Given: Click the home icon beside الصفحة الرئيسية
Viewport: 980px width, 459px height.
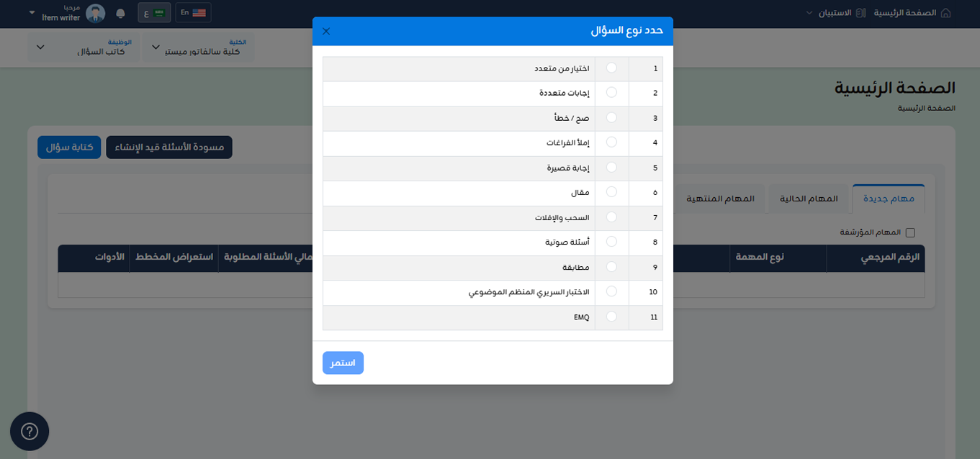Looking at the screenshot, I should tap(946, 13).
